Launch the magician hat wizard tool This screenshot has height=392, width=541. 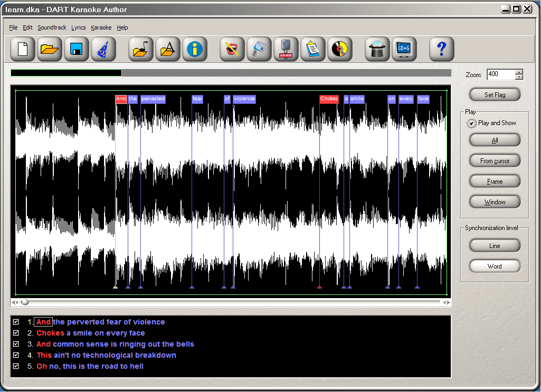coord(377,49)
